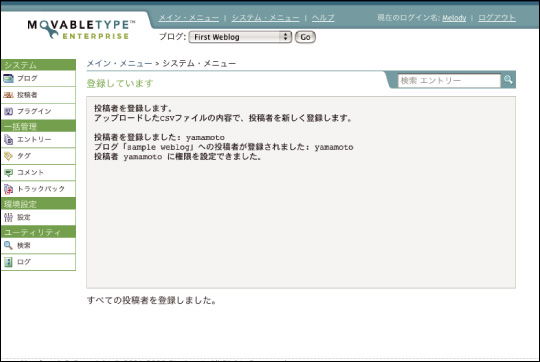This screenshot has width=540, height=362.
Task: Click text 投稿者を登録しました: yamamoto
Action: pyautogui.click(x=159, y=137)
